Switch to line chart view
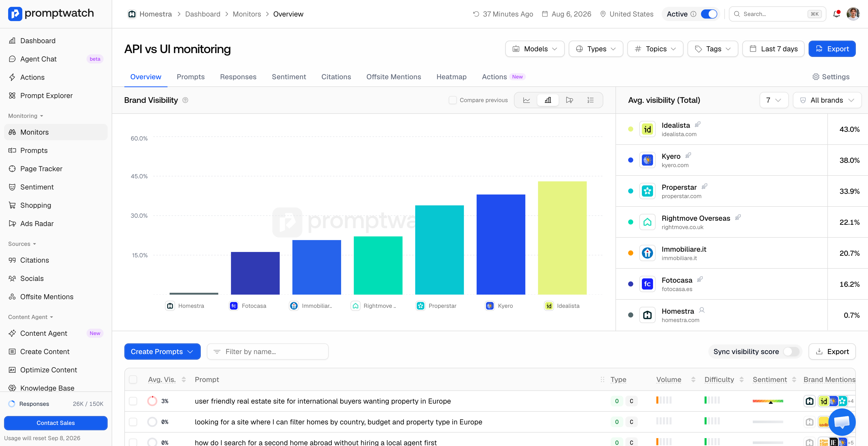 [526, 100]
